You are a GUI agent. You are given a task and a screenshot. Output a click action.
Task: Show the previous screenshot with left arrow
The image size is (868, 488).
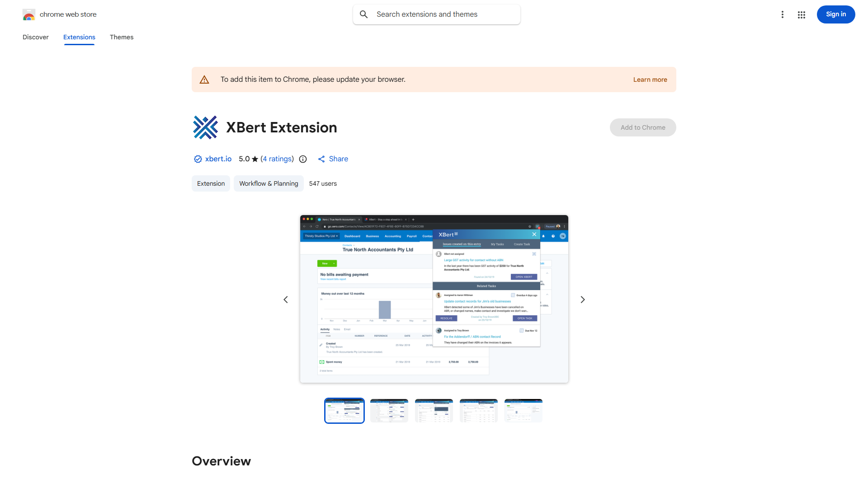(x=286, y=300)
